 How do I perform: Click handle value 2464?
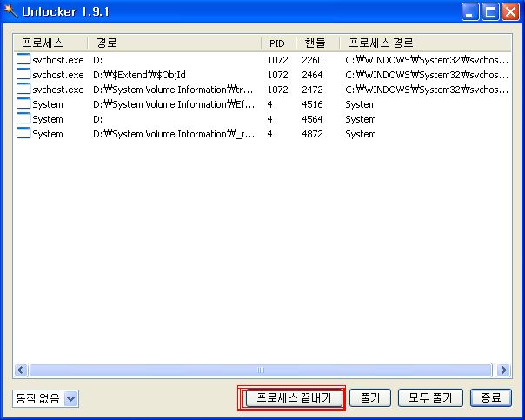coord(312,75)
